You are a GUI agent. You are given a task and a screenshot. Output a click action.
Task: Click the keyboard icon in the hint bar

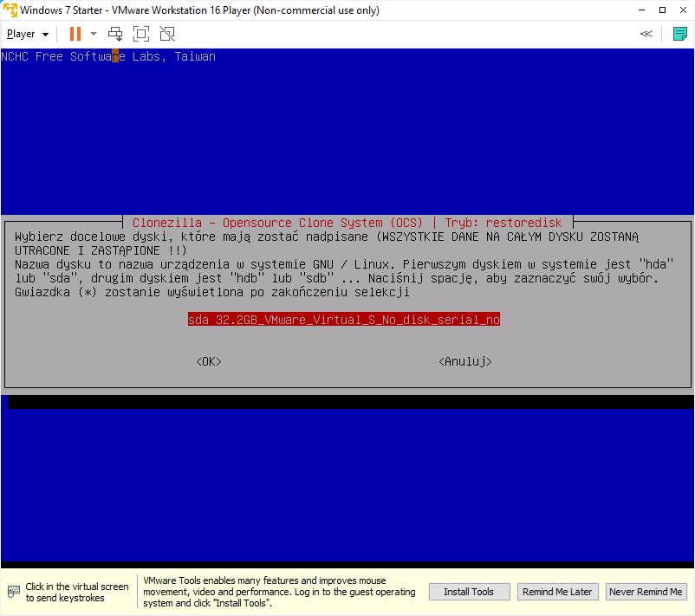pos(13,592)
